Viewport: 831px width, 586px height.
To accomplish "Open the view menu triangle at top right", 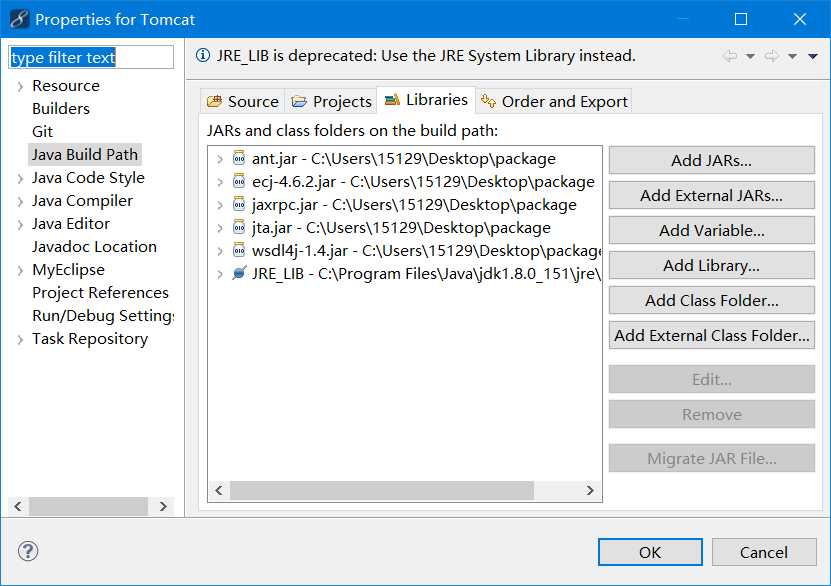I will [812, 56].
